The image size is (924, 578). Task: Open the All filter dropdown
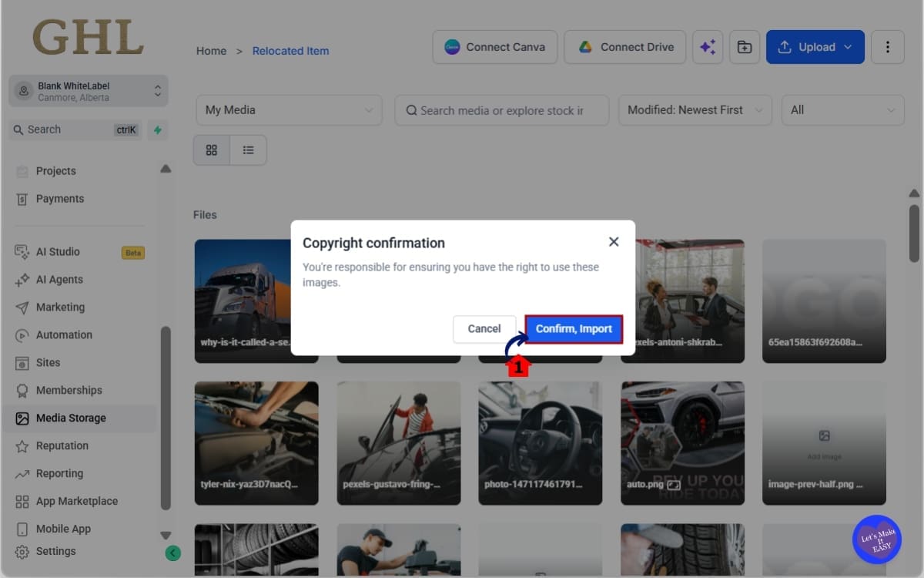click(843, 110)
